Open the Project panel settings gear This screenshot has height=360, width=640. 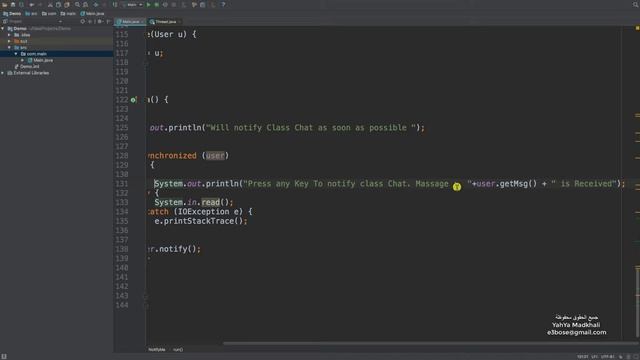point(100,21)
